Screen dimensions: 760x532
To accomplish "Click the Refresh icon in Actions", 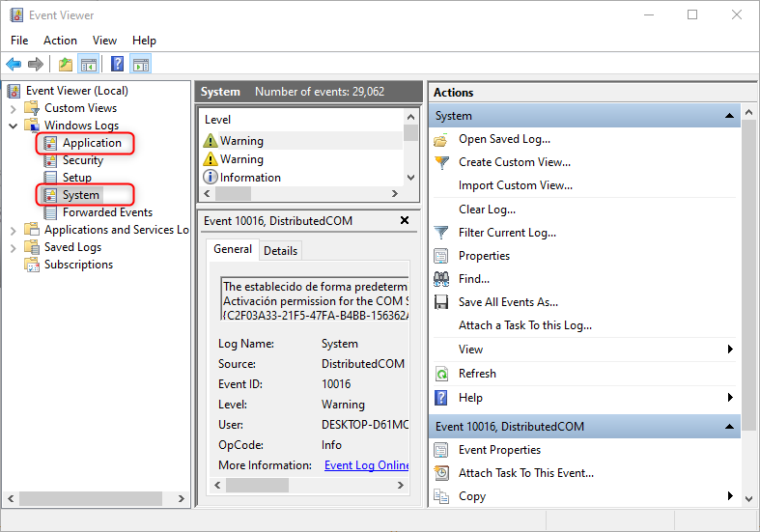I will point(441,374).
